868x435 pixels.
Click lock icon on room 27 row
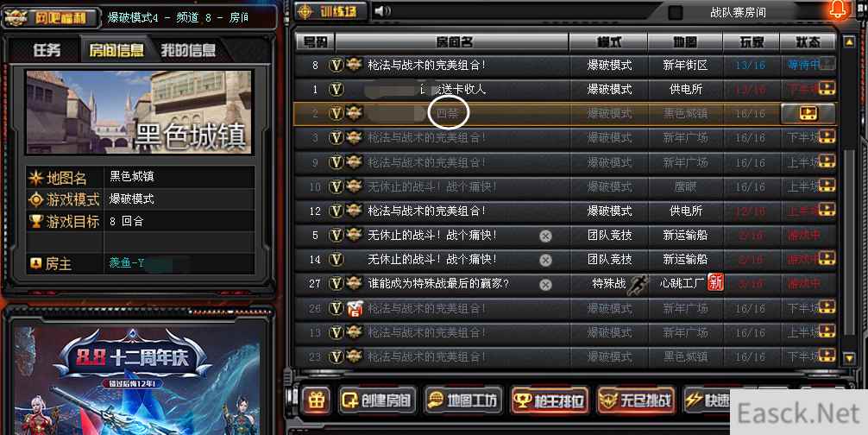(x=546, y=285)
